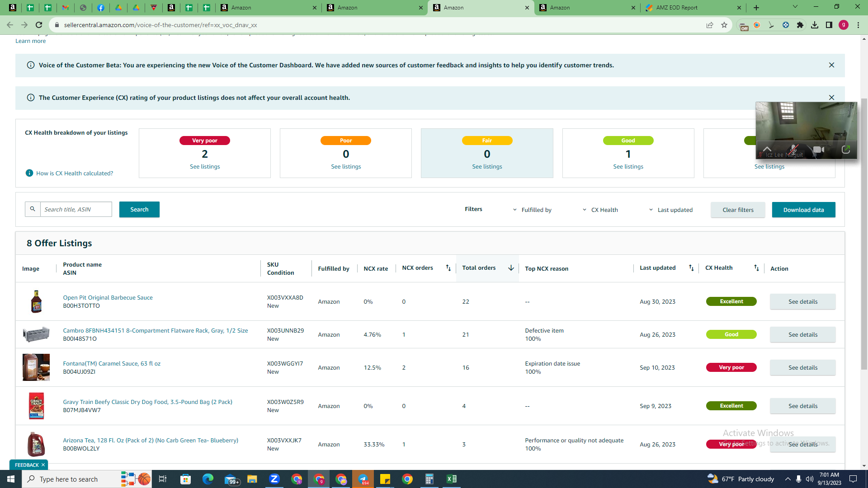See listings under Good
The width and height of the screenshot is (868, 488).
[x=628, y=167]
